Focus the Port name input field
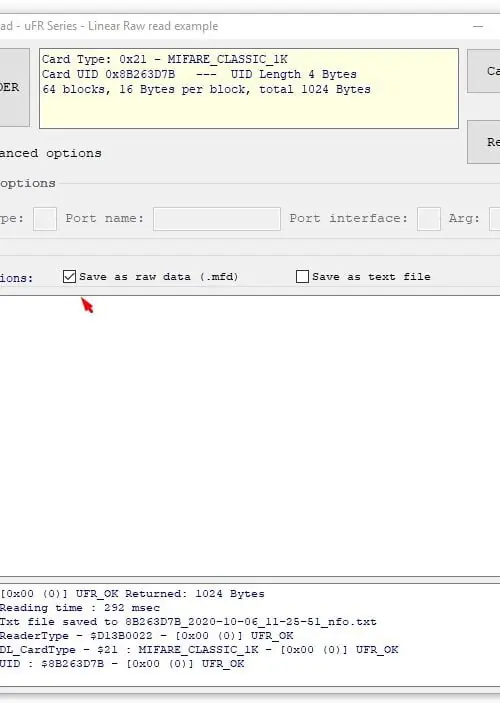 click(217, 219)
